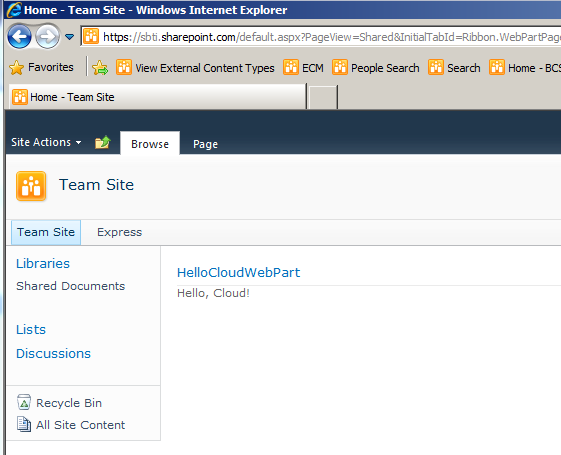Screen dimensions: 561x455
Task: Click the Team Site title heading
Action: (x=97, y=185)
